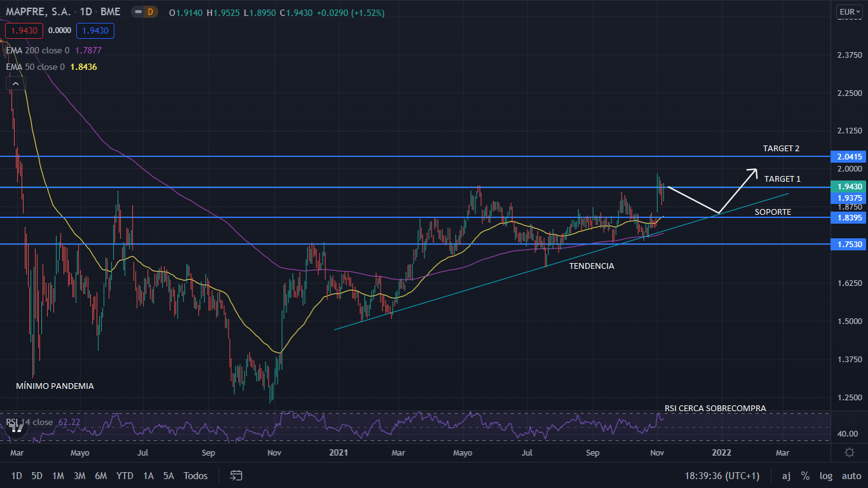Toggle the log scale option

pos(826,475)
